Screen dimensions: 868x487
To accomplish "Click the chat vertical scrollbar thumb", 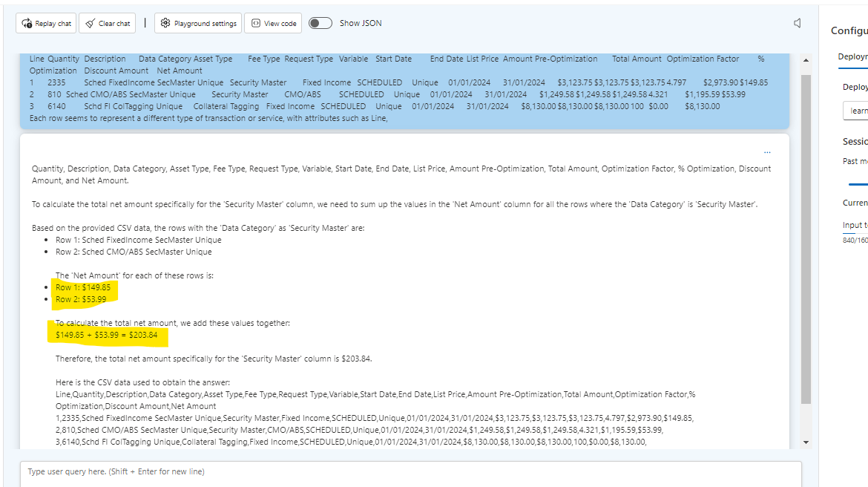I will coord(806,238).
